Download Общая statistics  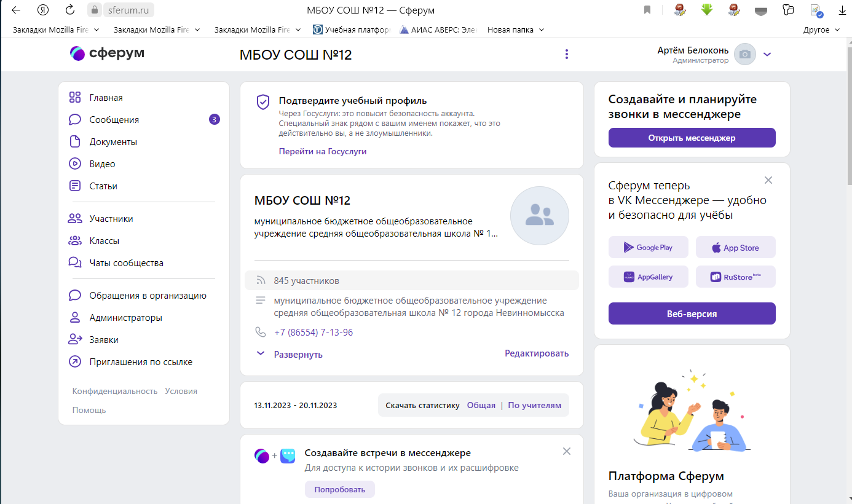pos(481,405)
